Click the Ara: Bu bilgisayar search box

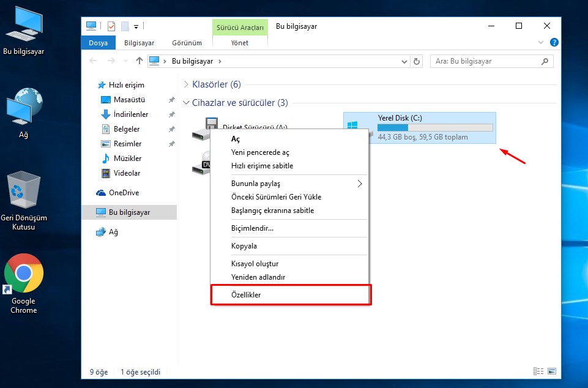486,61
